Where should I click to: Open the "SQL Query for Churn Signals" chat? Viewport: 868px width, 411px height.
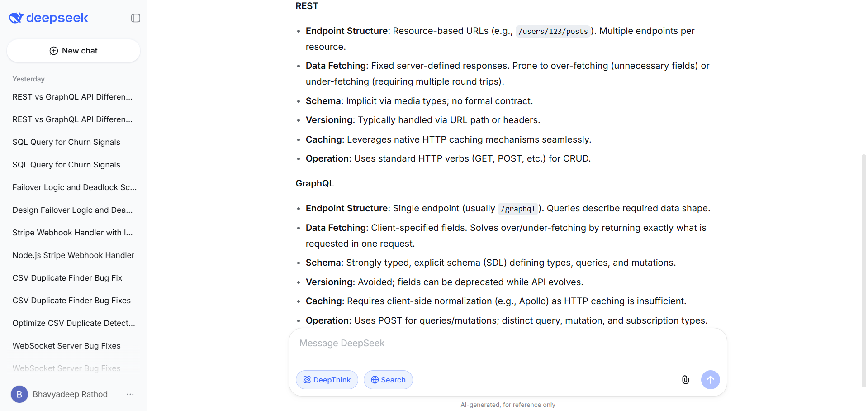66,142
